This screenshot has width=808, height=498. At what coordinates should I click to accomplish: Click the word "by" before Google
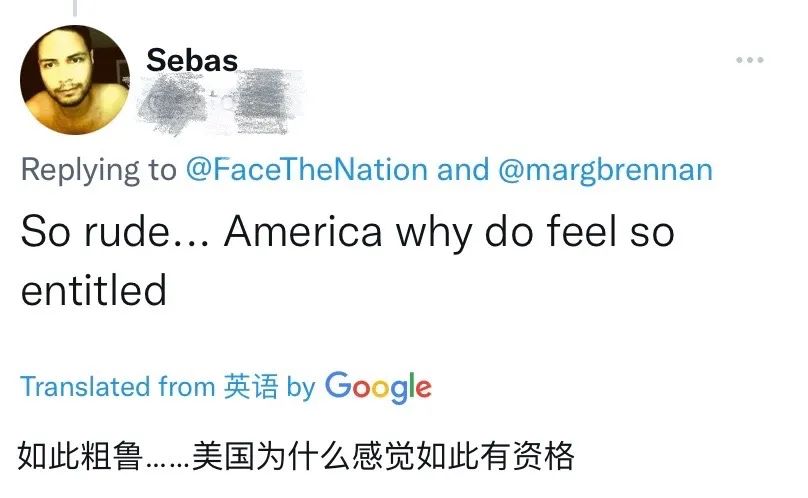coord(301,387)
